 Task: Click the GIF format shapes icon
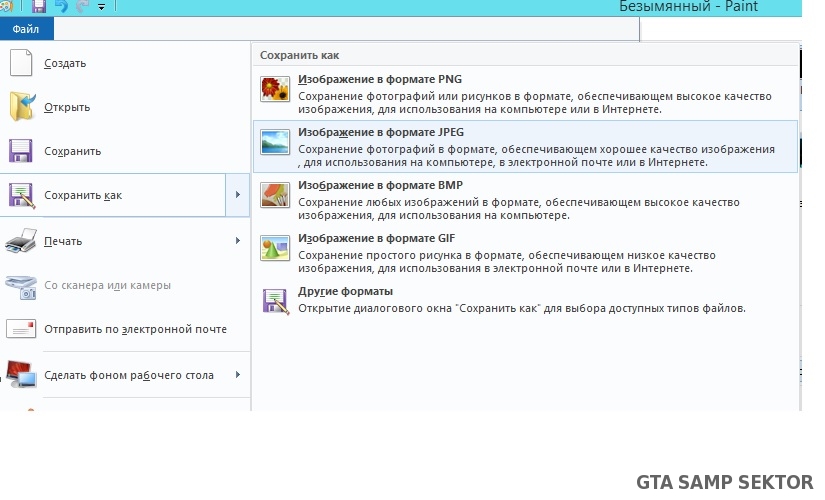click(275, 248)
